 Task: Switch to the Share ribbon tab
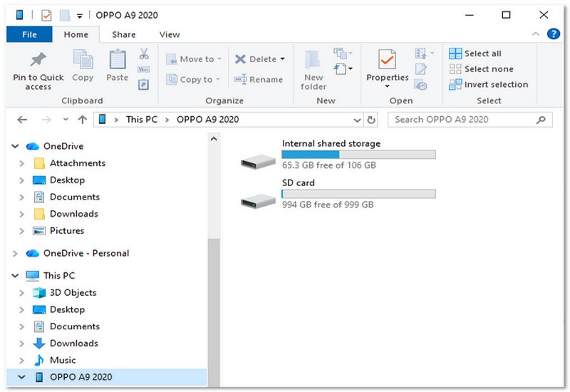pyautogui.click(x=123, y=34)
